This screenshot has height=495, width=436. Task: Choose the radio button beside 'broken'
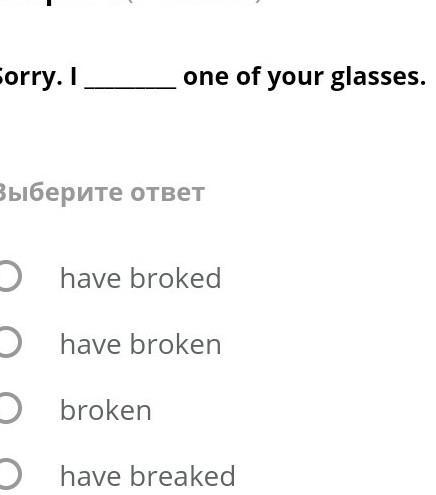click(x=8, y=408)
